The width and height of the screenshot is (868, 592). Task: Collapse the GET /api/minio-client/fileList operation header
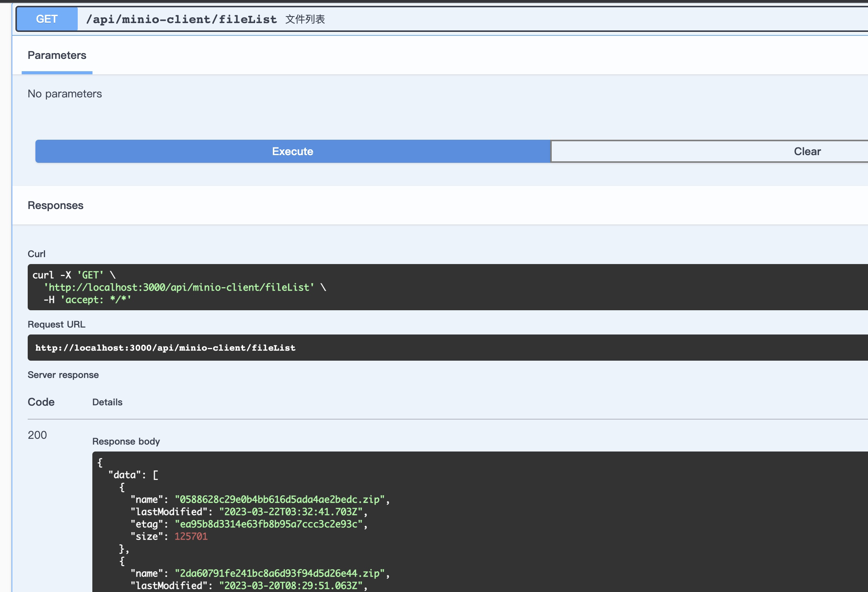442,19
